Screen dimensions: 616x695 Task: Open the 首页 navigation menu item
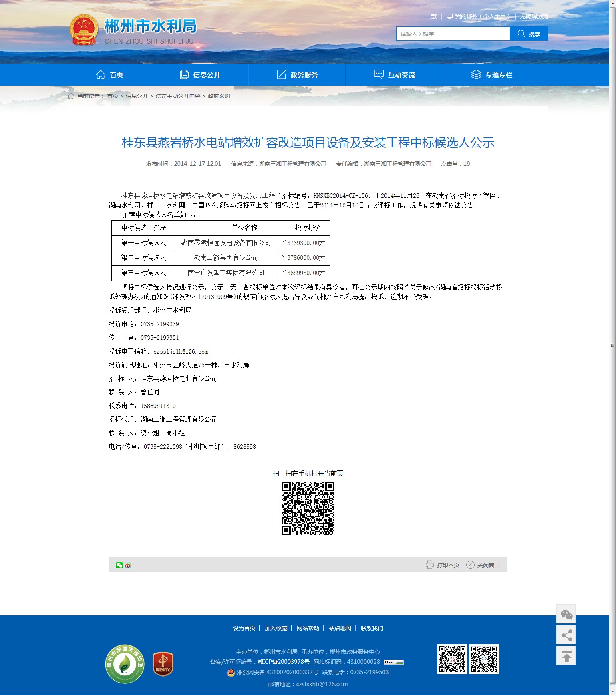[109, 75]
